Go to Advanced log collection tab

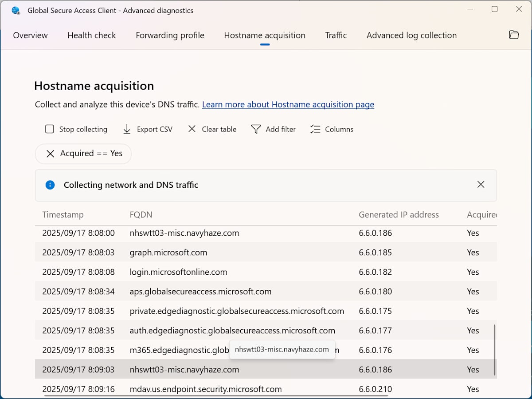[x=411, y=35]
